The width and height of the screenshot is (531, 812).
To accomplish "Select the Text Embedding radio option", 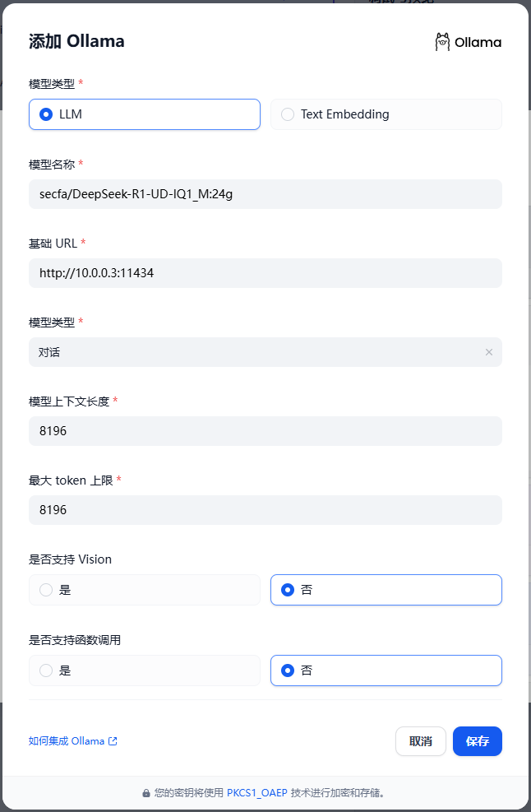I will click(386, 114).
